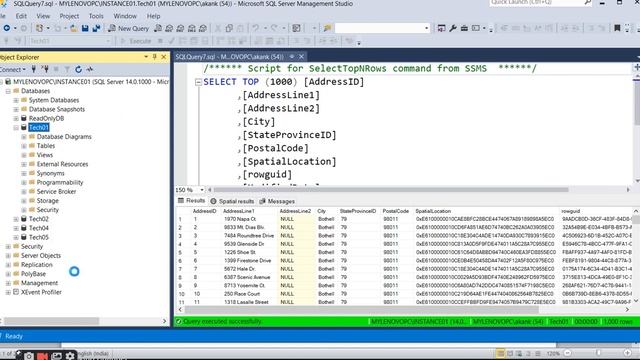Collapse the Tech01 database node

(16, 127)
